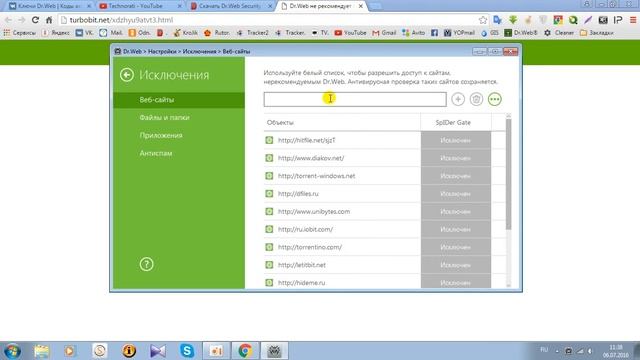Open the Gmail bookmark
The height and width of the screenshot is (360, 640).
(384, 33)
